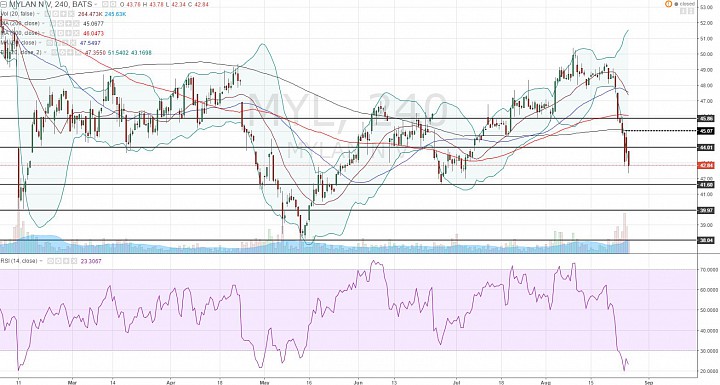Open settings for Bollinger Bands row
Viewport: 720px width, 385px height.
(x=62, y=52)
